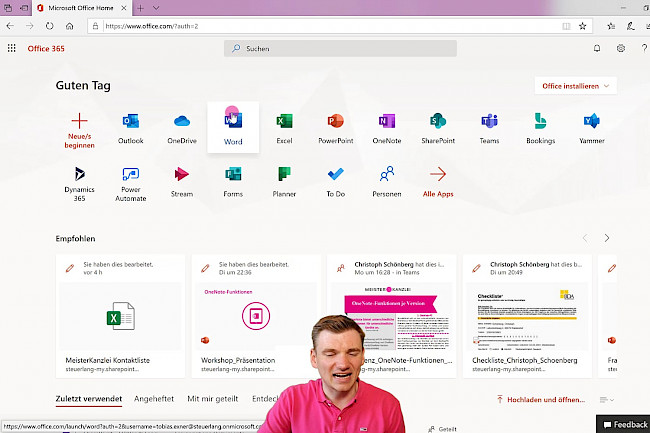Show all apps via Alle Apps arrow

tap(438, 181)
